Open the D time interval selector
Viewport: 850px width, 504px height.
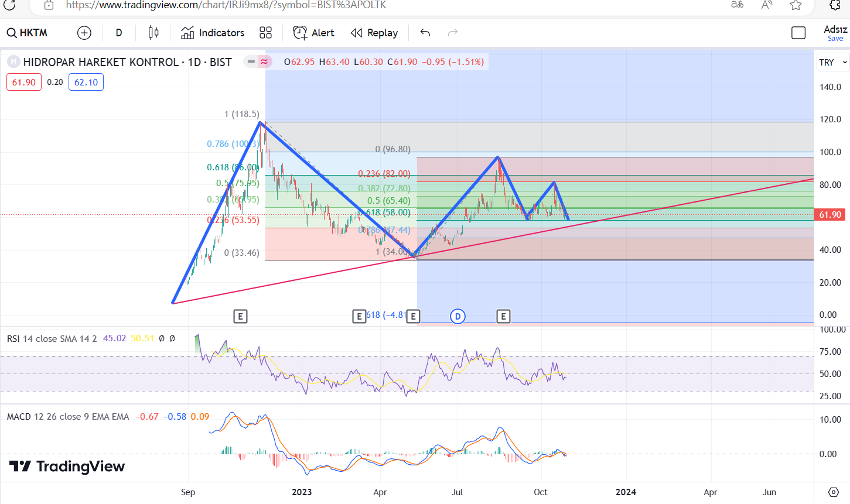click(119, 33)
